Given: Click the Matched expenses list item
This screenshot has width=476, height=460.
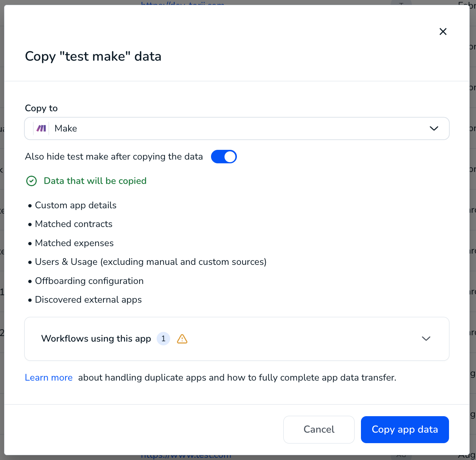Looking at the screenshot, I should pyautogui.click(x=74, y=243).
